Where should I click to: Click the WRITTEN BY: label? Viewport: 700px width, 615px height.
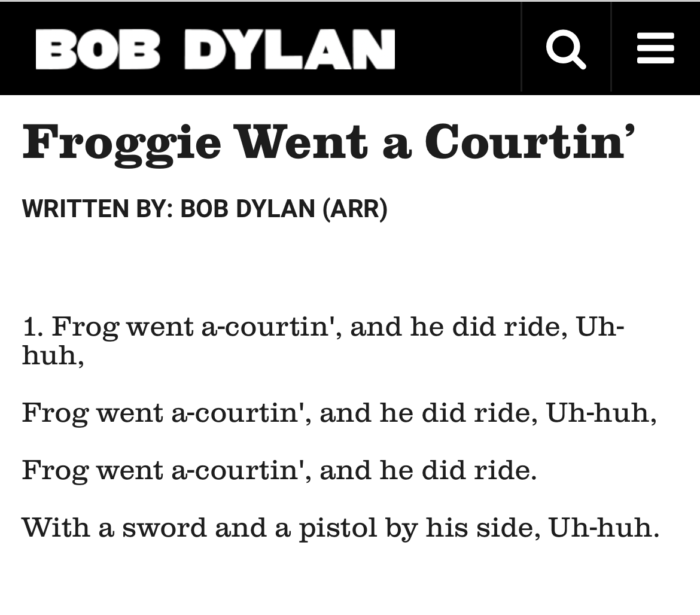coord(98,208)
